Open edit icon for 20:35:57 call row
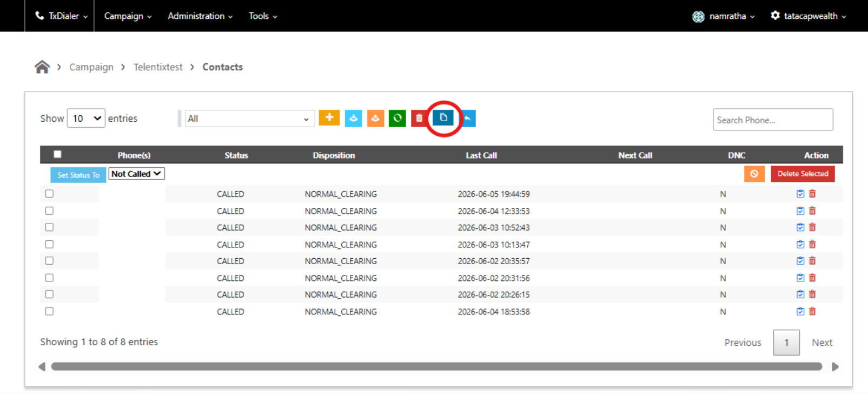Viewport: 868px width, 394px height. pyautogui.click(x=800, y=261)
